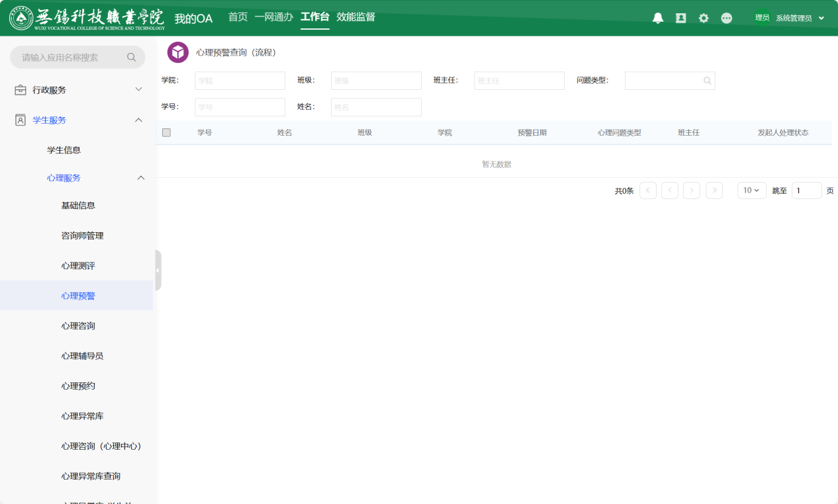Collapse the 心理服务 submenu chevron

pyautogui.click(x=141, y=178)
